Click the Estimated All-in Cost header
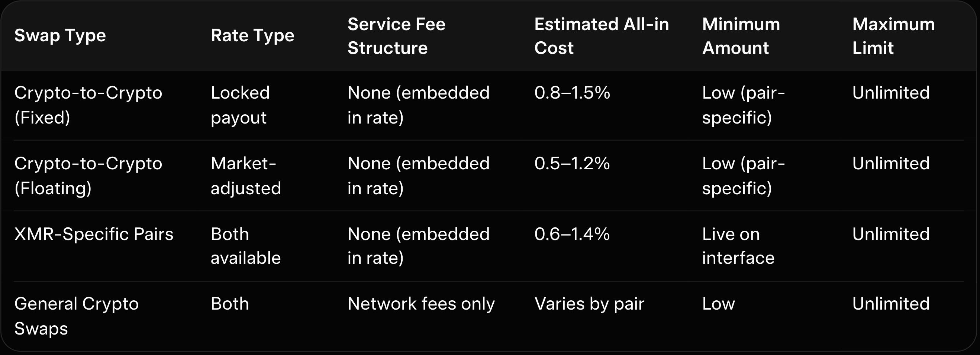This screenshot has height=355, width=980. click(x=601, y=36)
